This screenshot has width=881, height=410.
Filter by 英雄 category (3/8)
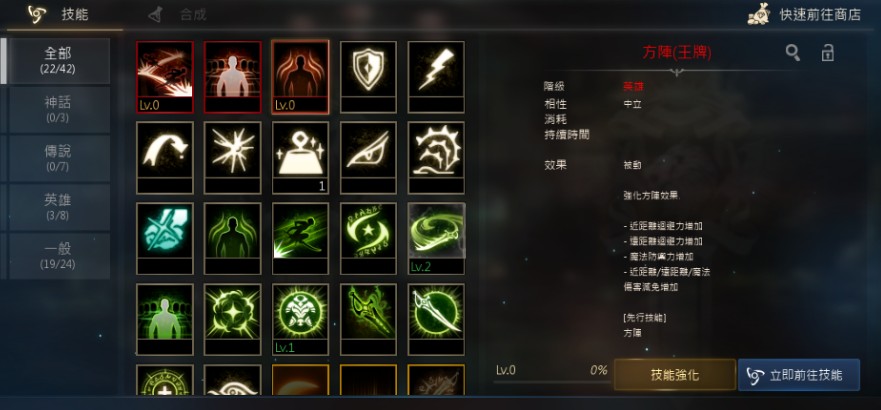click(x=58, y=207)
